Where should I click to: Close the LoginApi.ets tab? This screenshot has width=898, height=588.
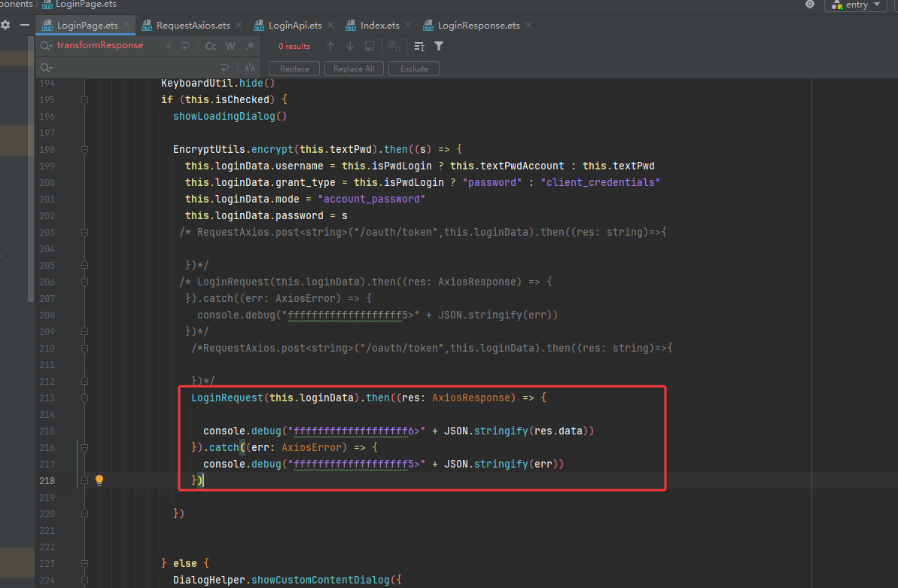(x=330, y=25)
